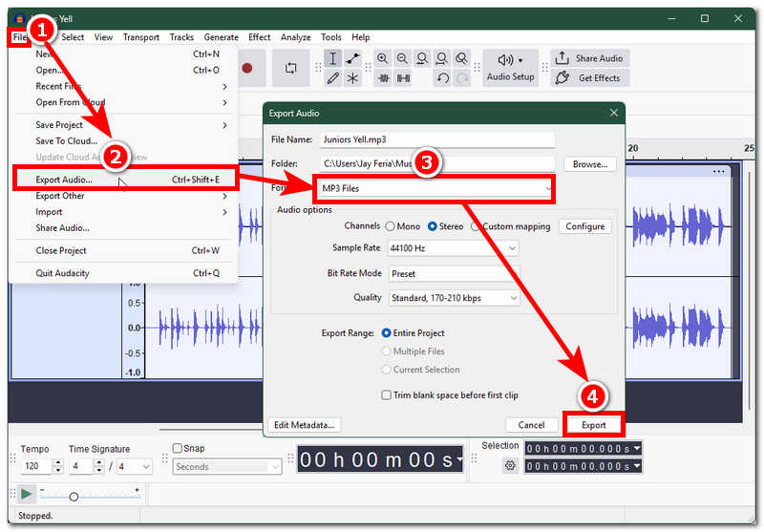Choose Close Project menu item
The image size is (764, 532).
124,250
